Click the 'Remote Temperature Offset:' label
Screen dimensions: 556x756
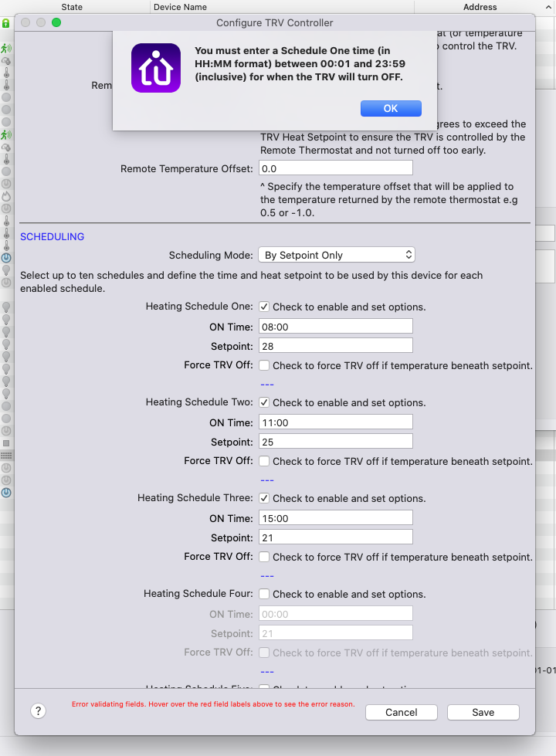187,169
